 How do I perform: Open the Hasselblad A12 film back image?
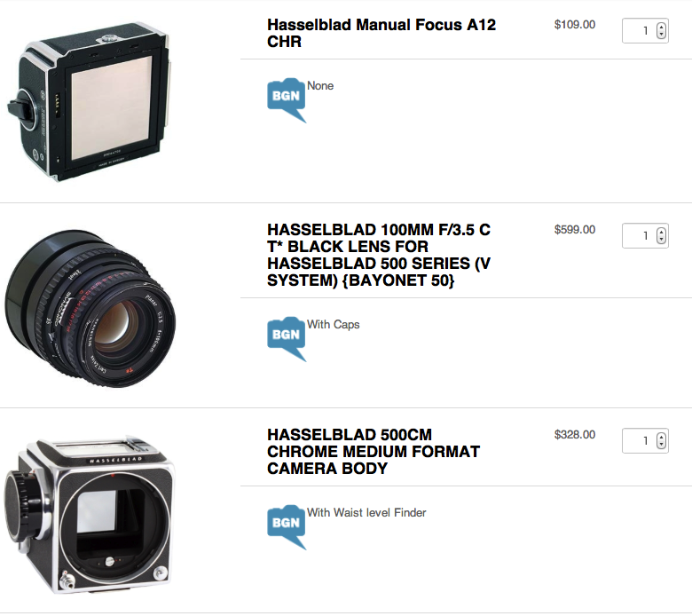[89, 101]
